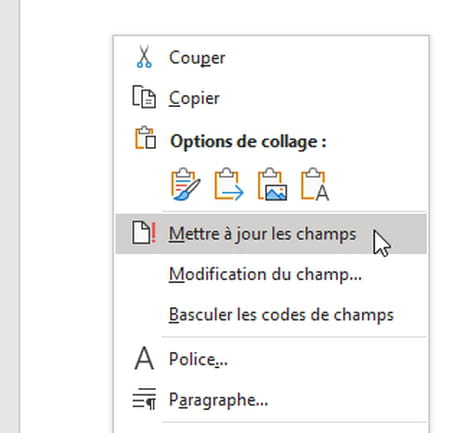Click the paragraph lines icon beside Paragraphe
The width and height of the screenshot is (450, 433).
pyautogui.click(x=144, y=399)
